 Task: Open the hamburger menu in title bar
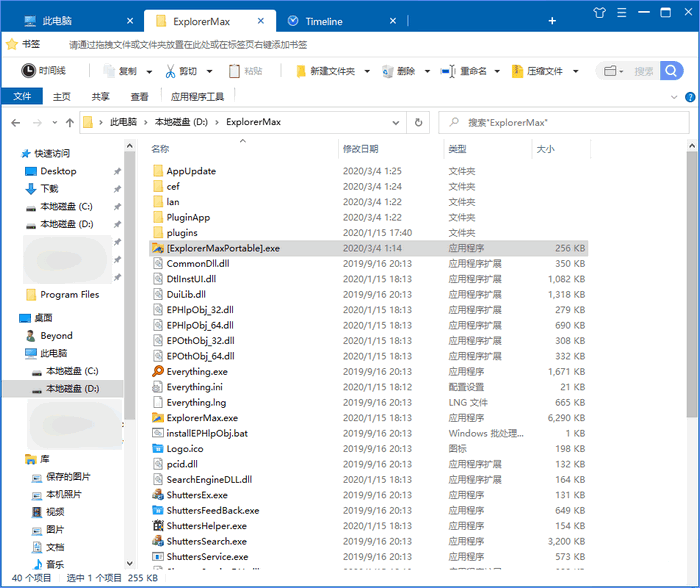click(621, 13)
